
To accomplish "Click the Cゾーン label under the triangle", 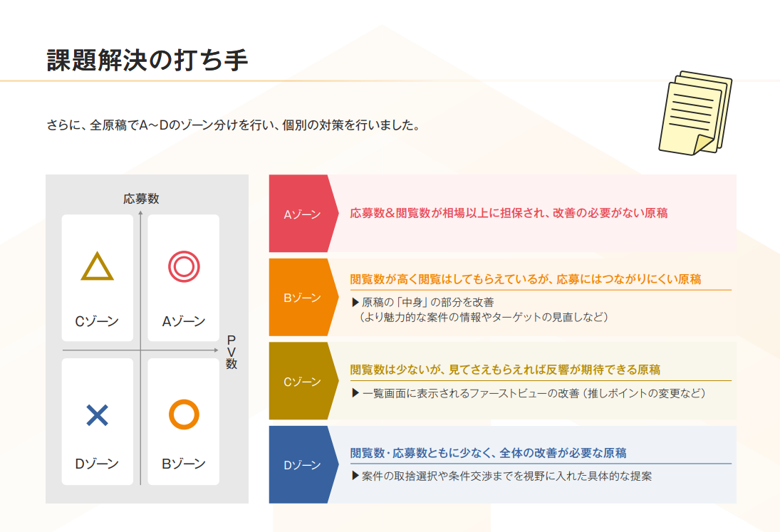I will 97,321.
